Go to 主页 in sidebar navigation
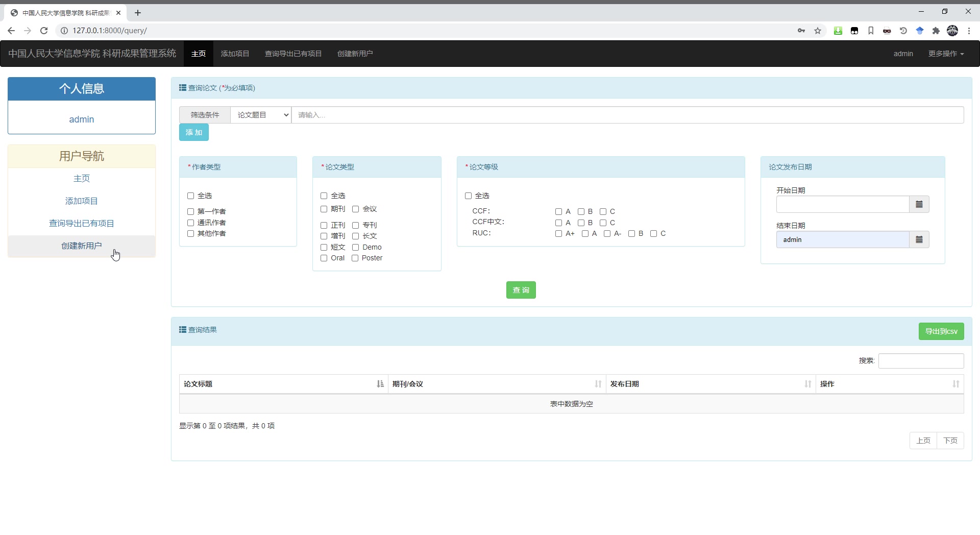Screen dimensions: 980x535 [82, 178]
